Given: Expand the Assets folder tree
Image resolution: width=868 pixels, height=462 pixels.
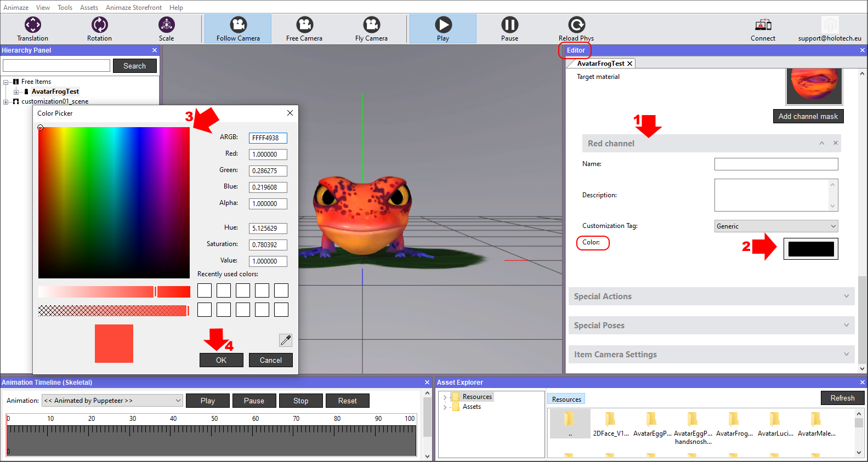Looking at the screenshot, I should click(x=445, y=407).
